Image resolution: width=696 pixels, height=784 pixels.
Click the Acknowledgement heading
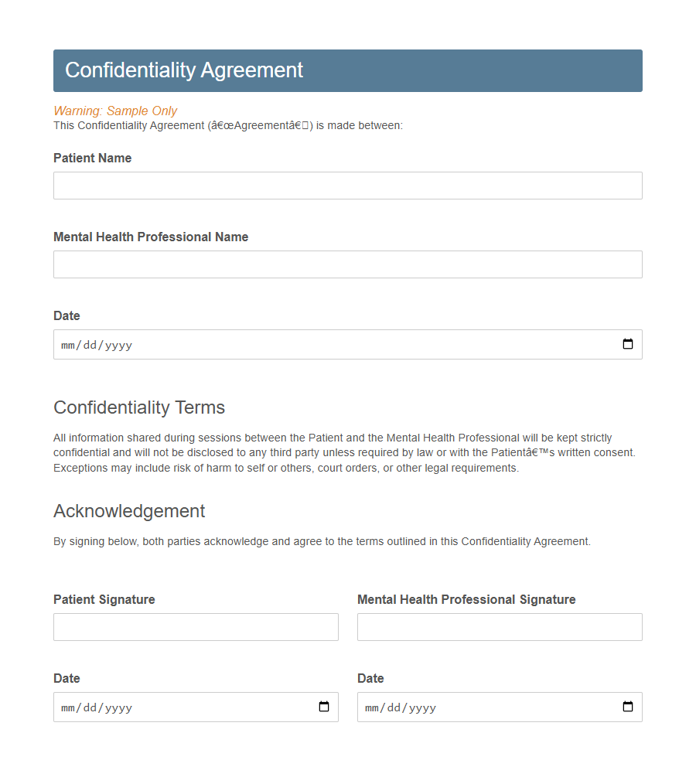128,511
